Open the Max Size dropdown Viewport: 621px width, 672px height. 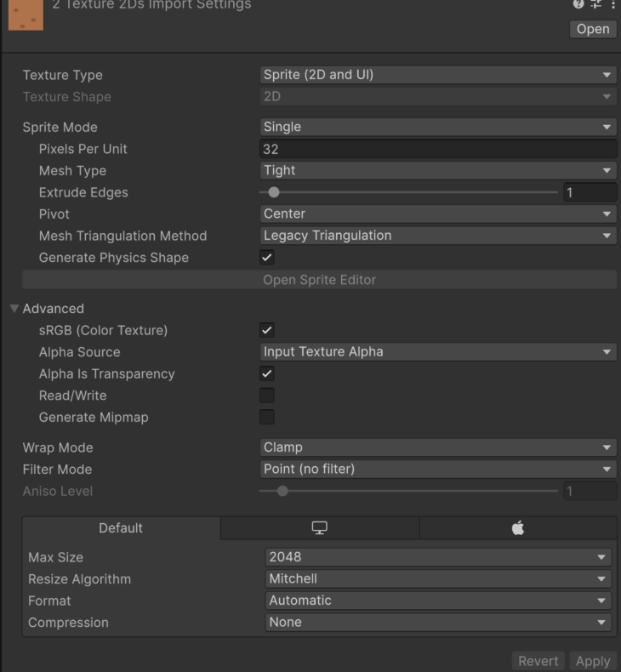(438, 557)
